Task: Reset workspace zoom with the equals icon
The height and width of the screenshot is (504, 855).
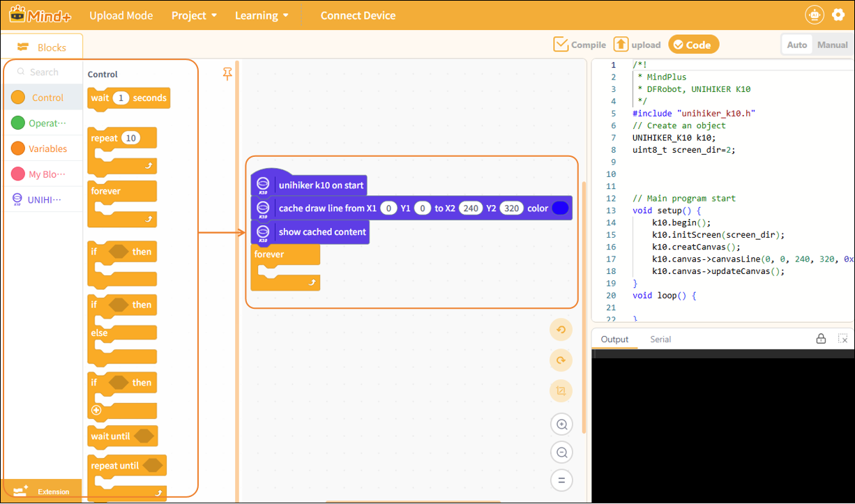Action: point(561,480)
